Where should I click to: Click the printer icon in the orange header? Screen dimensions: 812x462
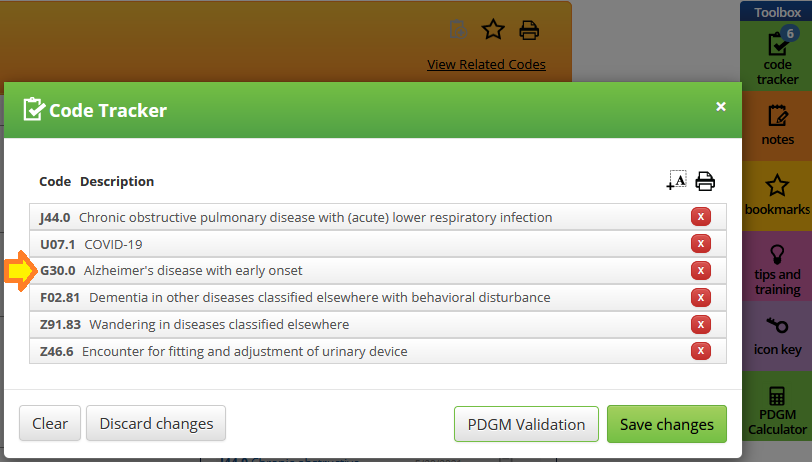click(529, 30)
